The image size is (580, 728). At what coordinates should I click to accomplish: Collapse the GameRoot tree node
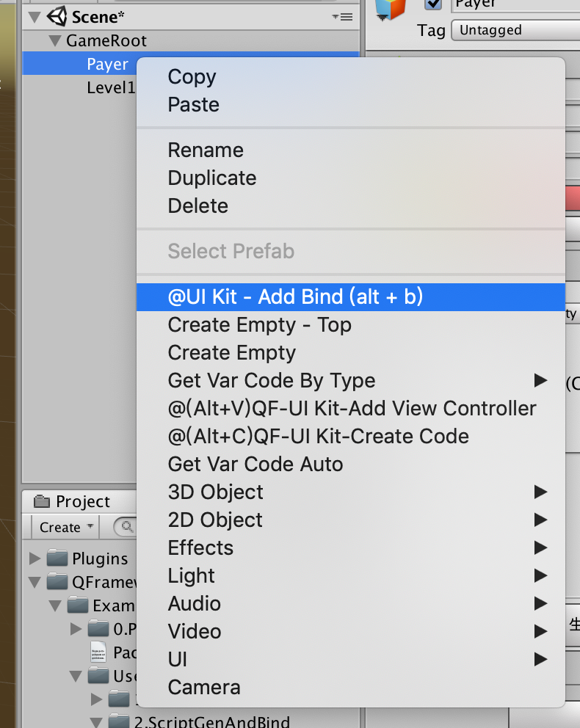pyautogui.click(x=55, y=41)
